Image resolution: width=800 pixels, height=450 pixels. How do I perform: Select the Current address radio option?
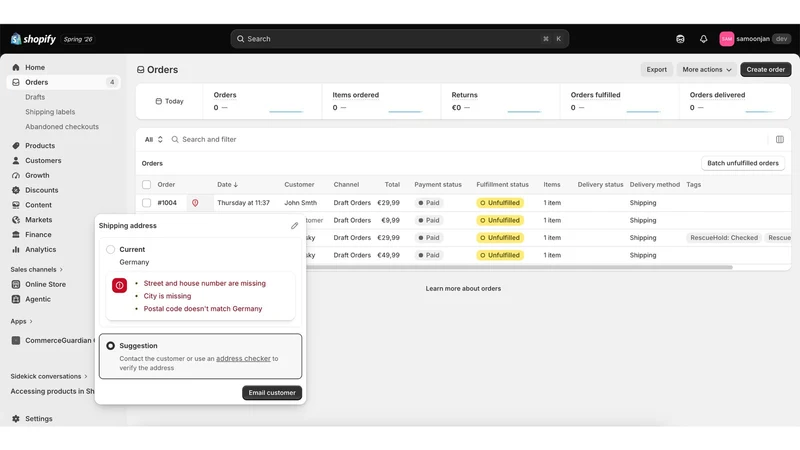click(x=110, y=249)
